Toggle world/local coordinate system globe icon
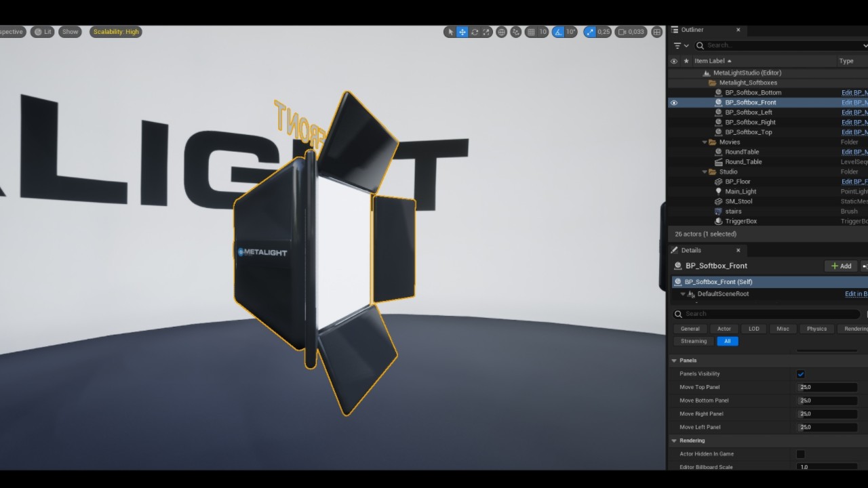Image resolution: width=868 pixels, height=488 pixels. pos(501,32)
